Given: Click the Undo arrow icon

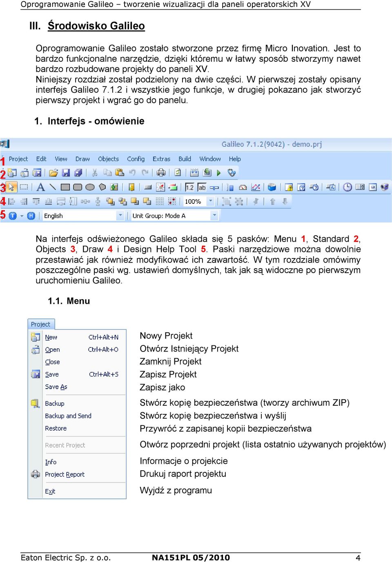Looking at the screenshot, I should coord(132,173).
